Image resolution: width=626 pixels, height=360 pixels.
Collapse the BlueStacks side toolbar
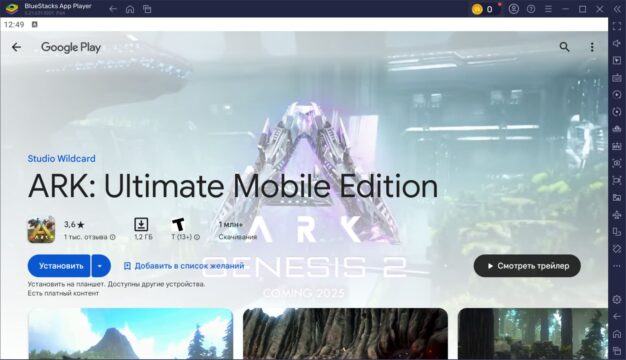pyautogui.click(x=617, y=9)
